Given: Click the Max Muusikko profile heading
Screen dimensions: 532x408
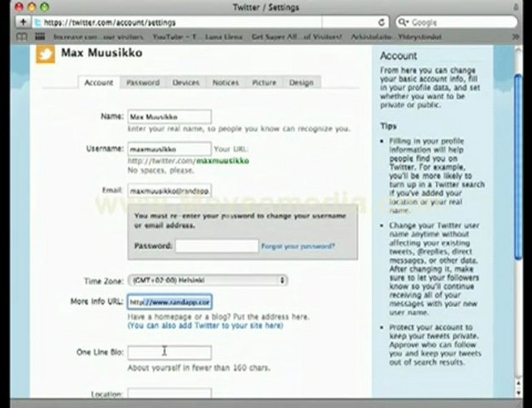Looking at the screenshot, I should click(x=102, y=53).
